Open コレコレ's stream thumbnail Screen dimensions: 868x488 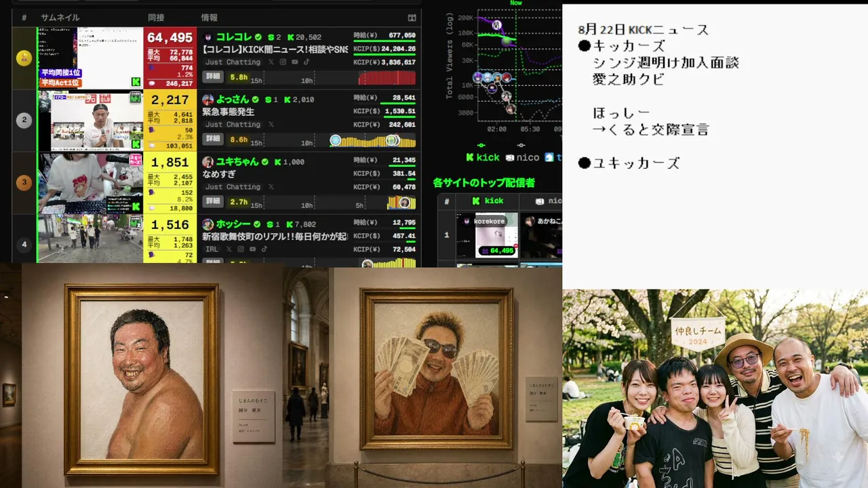[x=90, y=58]
